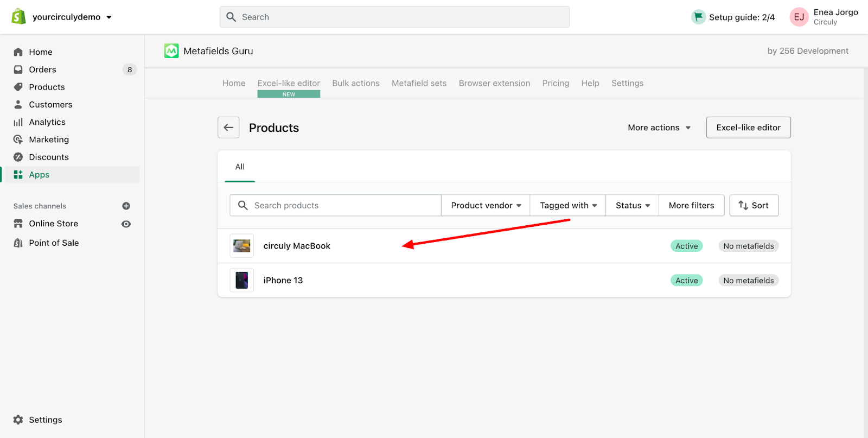
Task: Add a sales channel with plus icon
Action: pos(126,206)
